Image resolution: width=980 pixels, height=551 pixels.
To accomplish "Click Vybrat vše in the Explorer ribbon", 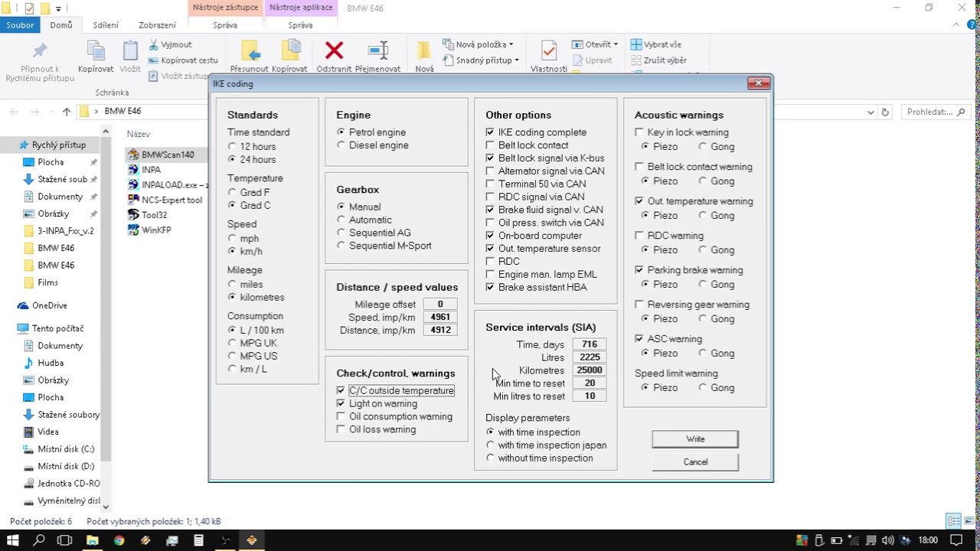I will 655,44.
